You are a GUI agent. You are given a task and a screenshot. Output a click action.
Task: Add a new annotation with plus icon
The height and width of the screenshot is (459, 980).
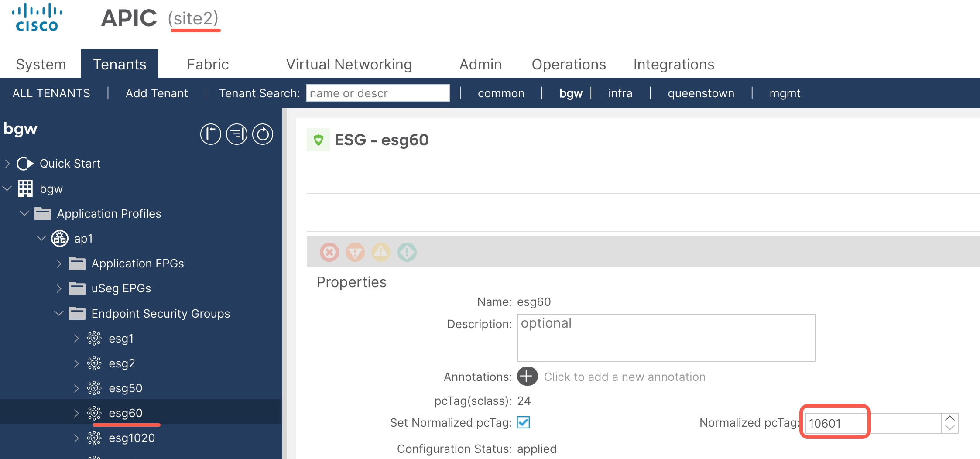[x=527, y=377]
